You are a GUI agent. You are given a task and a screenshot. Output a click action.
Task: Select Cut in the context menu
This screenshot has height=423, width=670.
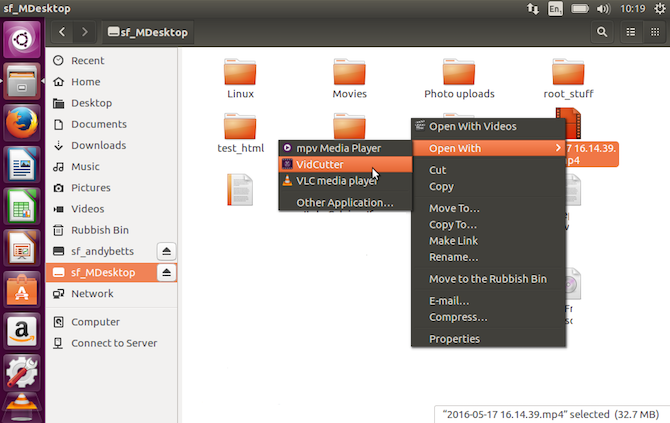489,170
